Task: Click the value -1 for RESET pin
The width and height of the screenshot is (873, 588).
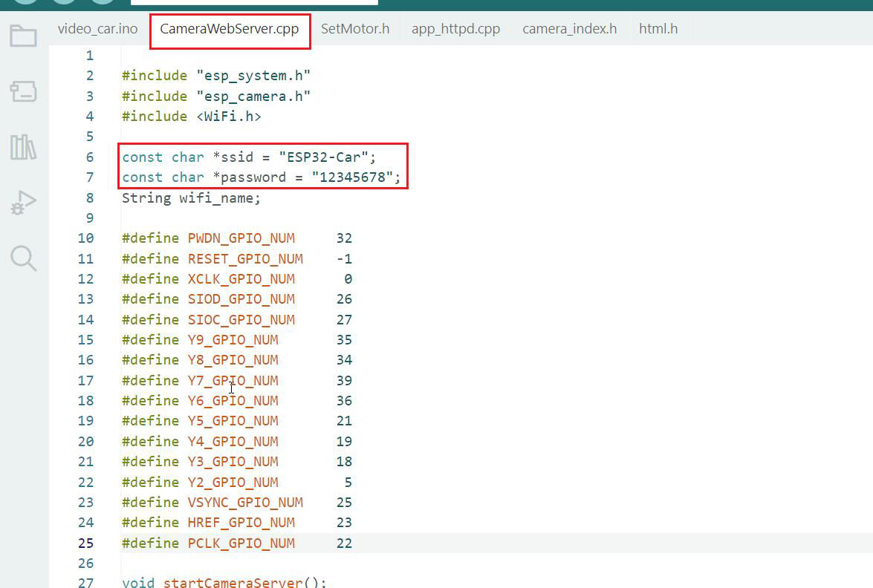Action: tap(344, 259)
